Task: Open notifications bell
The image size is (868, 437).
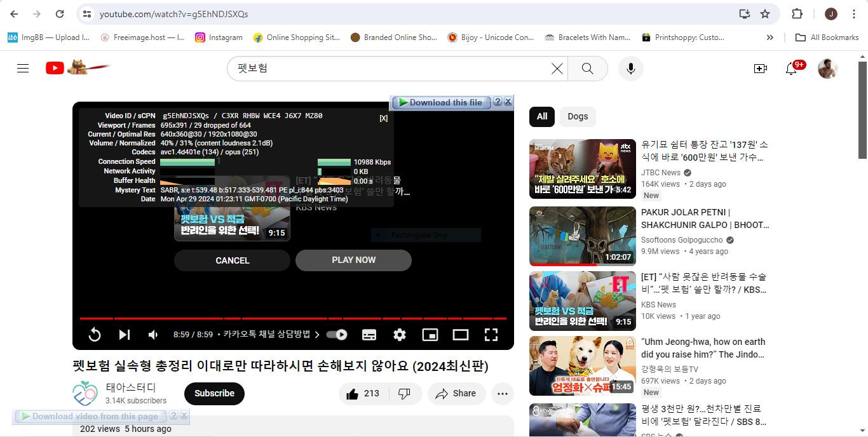Action: (791, 69)
